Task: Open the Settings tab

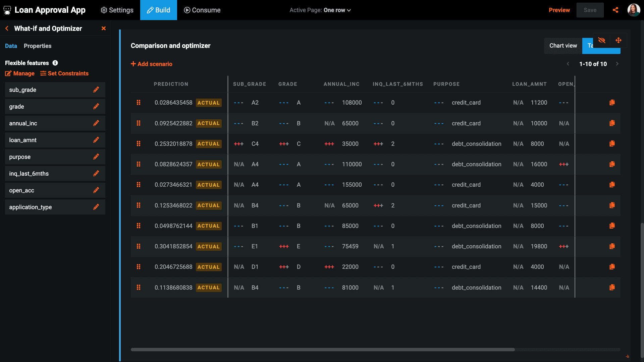Action: point(117,10)
